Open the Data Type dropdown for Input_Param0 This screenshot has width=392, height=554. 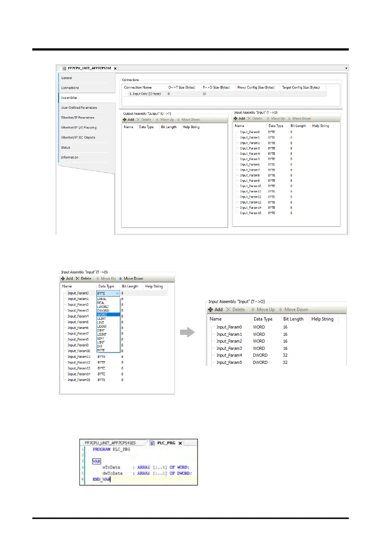(x=117, y=293)
